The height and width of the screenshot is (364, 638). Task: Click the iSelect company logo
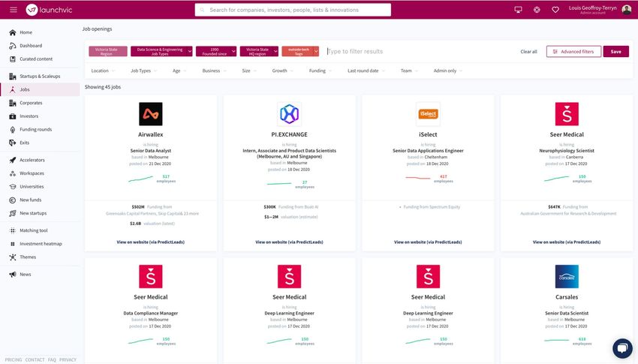(x=428, y=114)
